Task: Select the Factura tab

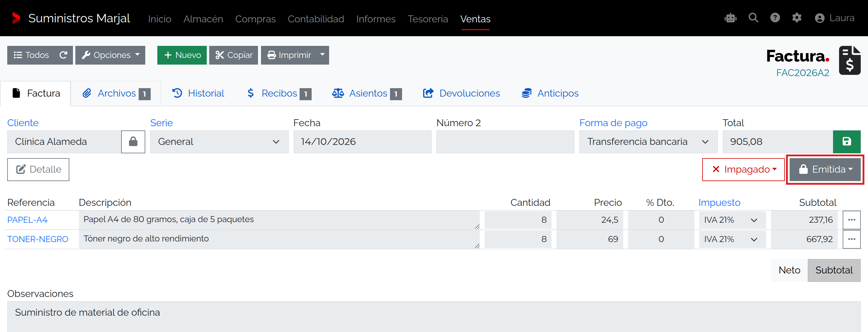Action: pos(36,94)
